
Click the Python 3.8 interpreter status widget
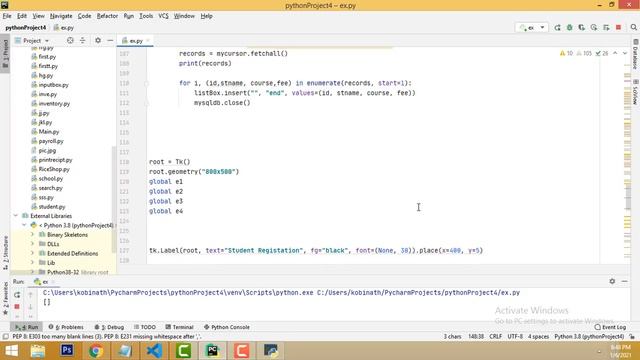tap(589, 337)
